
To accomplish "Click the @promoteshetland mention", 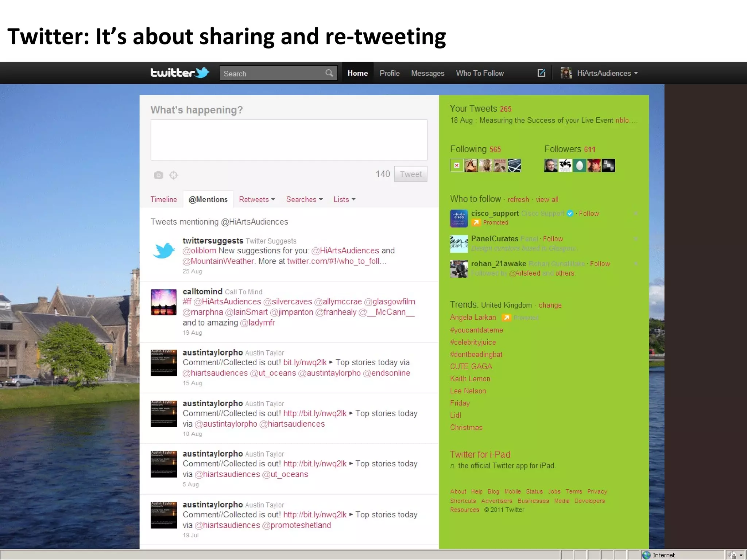I will coord(297,525).
